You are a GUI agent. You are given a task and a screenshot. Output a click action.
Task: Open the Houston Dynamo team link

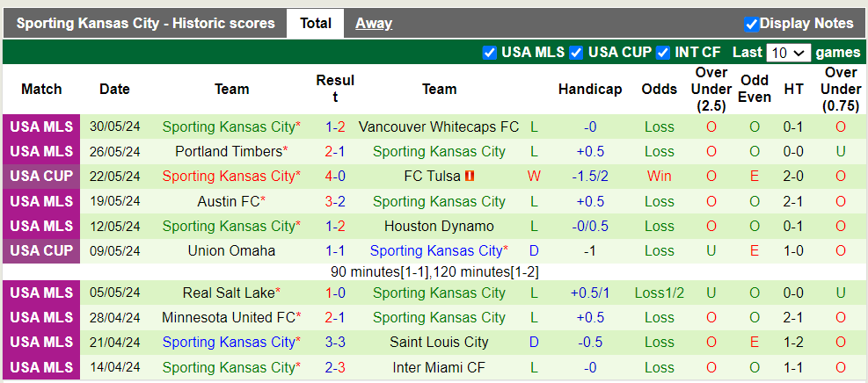click(x=439, y=226)
